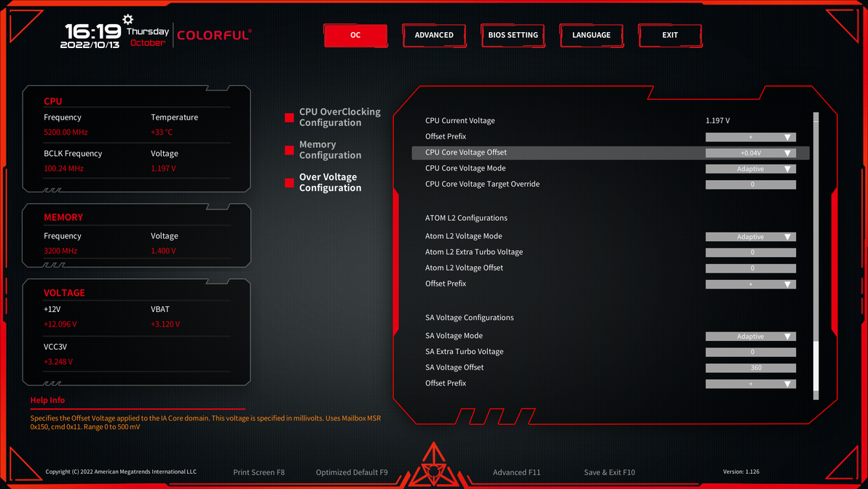Click Save & Exit F10
This screenshot has width=868, height=489.
click(609, 472)
